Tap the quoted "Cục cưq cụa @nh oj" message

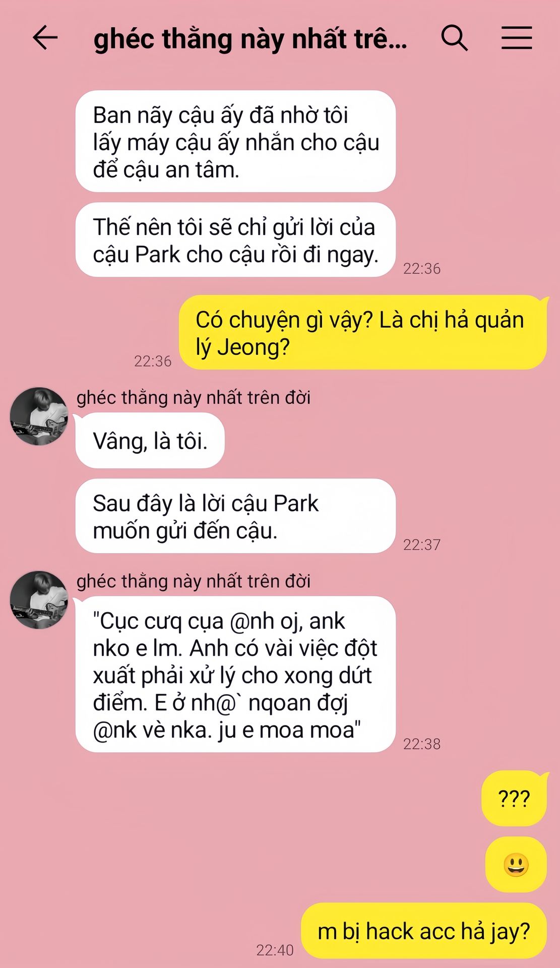point(235,675)
